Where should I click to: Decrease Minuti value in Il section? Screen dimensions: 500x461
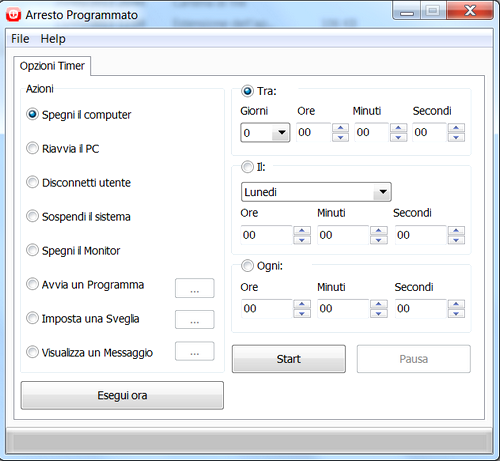(379, 240)
